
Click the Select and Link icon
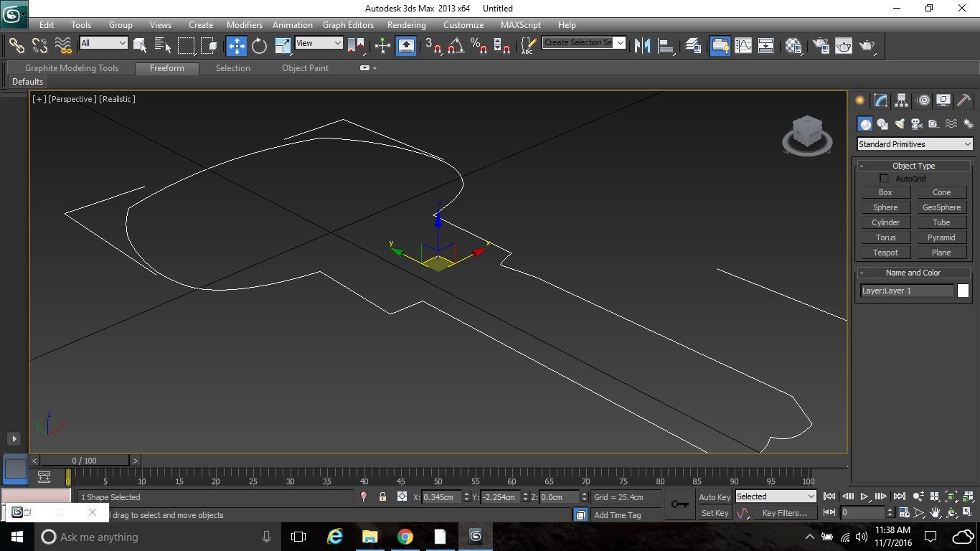(17, 46)
